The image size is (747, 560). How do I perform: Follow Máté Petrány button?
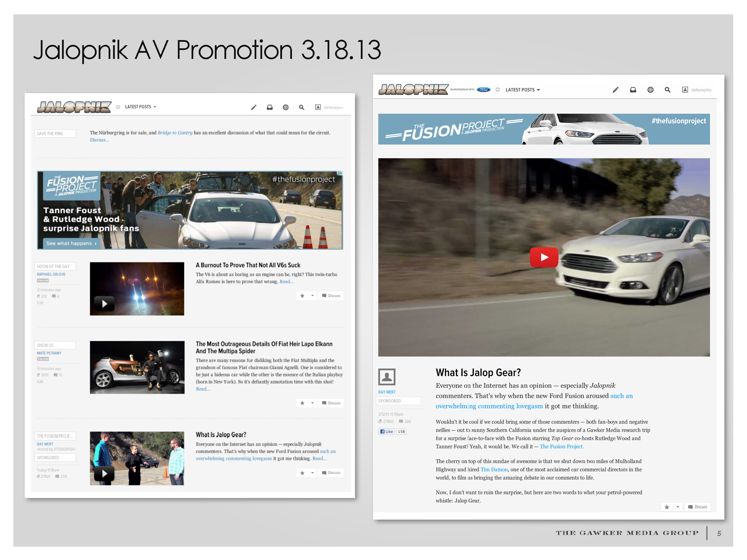pos(43,359)
